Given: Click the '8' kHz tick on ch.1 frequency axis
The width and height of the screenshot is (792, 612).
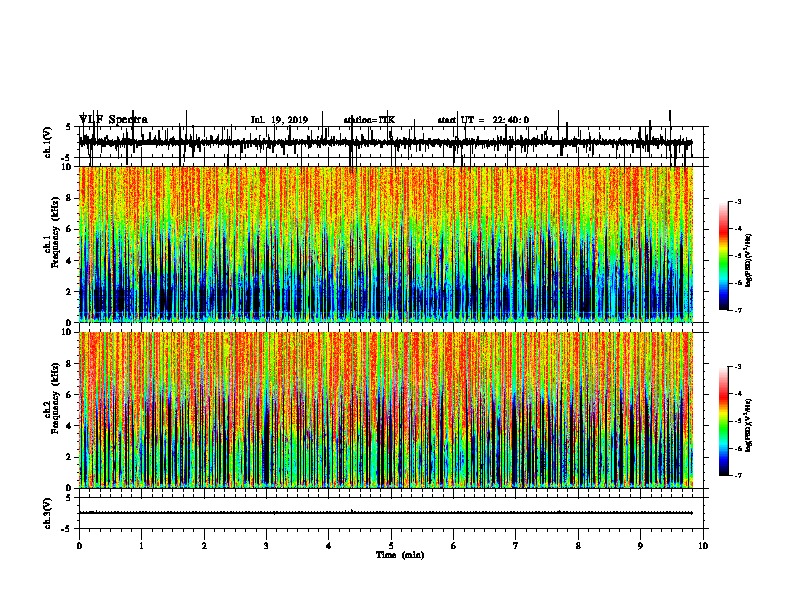Looking at the screenshot, I should pos(70,198).
